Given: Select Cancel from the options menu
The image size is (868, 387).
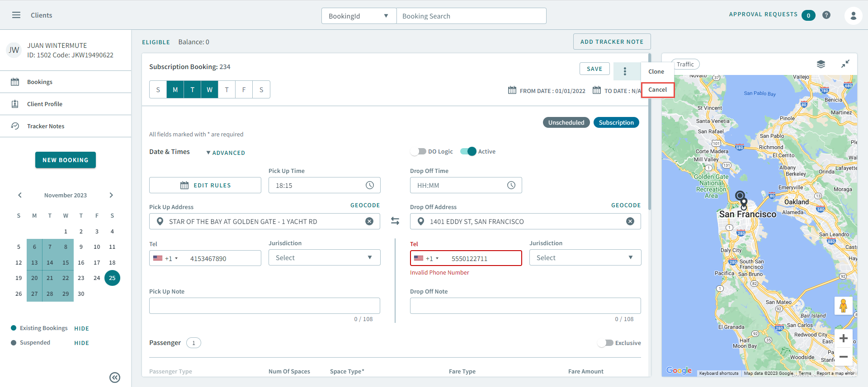Looking at the screenshot, I should pos(657,90).
